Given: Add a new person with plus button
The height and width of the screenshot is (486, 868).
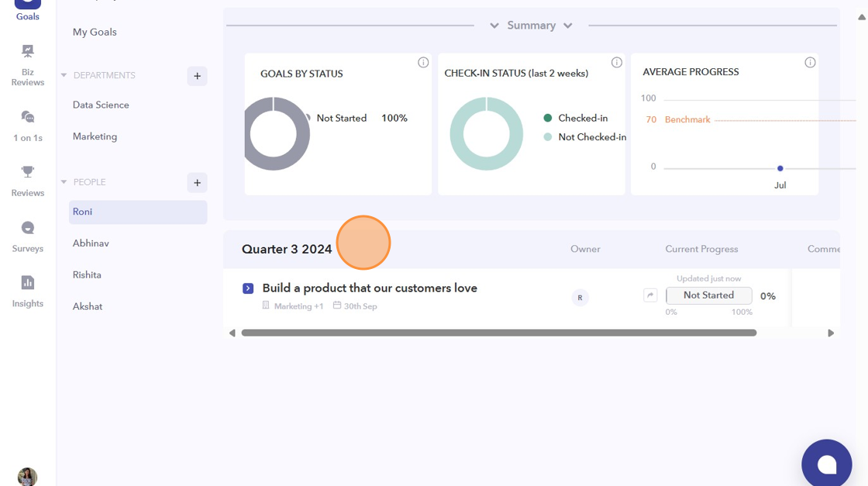Looking at the screenshot, I should (x=197, y=183).
